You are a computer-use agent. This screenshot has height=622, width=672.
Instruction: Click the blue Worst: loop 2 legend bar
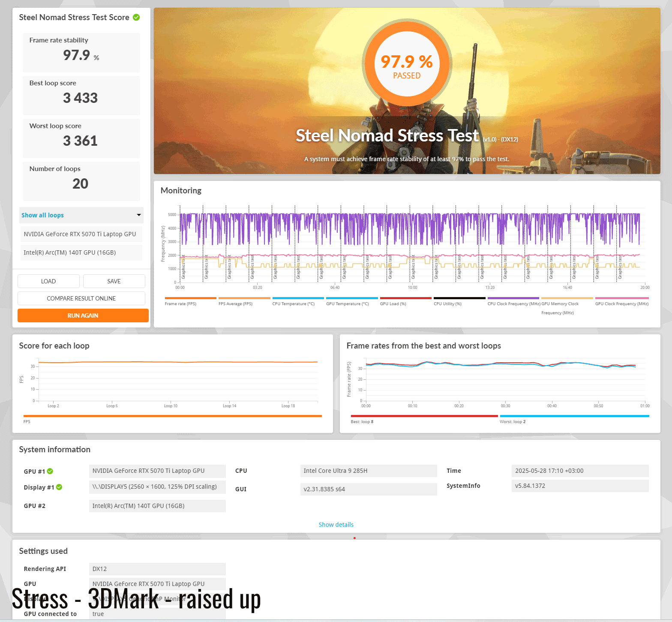[574, 416]
